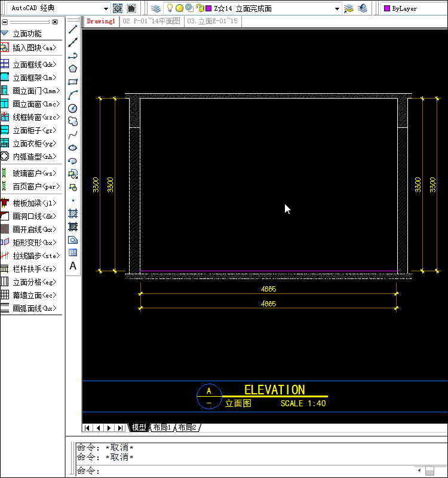The width and height of the screenshot is (448, 478).
Task: Select the Rectangle tool
Action: 73,82
